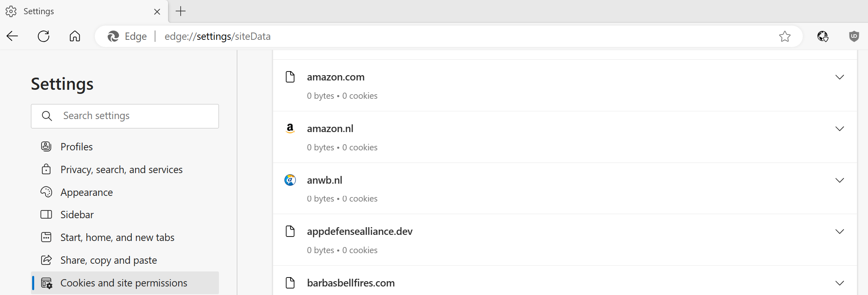Viewport: 868px width, 295px height.
Task: Expand barbasbellfires.com entry
Action: (x=840, y=283)
